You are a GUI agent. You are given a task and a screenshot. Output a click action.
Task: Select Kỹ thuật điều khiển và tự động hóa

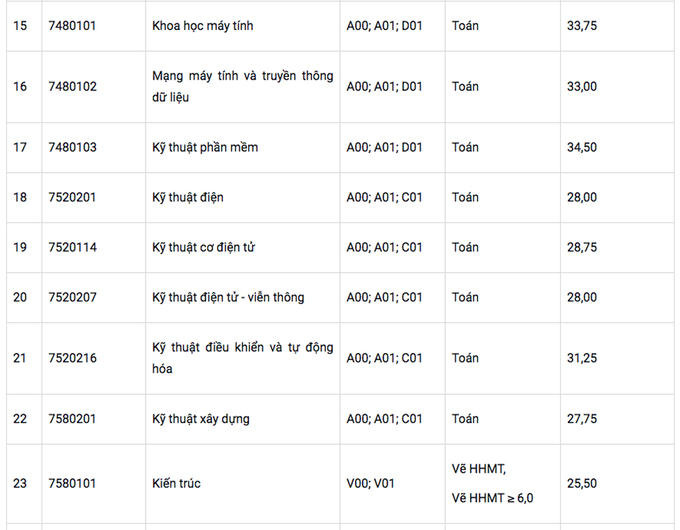coord(242,358)
